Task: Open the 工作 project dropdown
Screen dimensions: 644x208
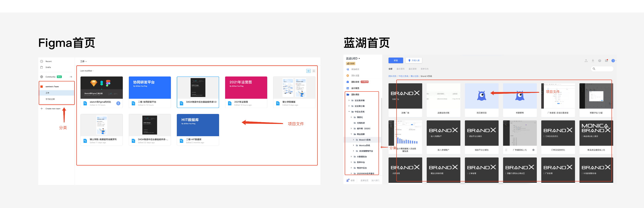Action: tap(83, 61)
